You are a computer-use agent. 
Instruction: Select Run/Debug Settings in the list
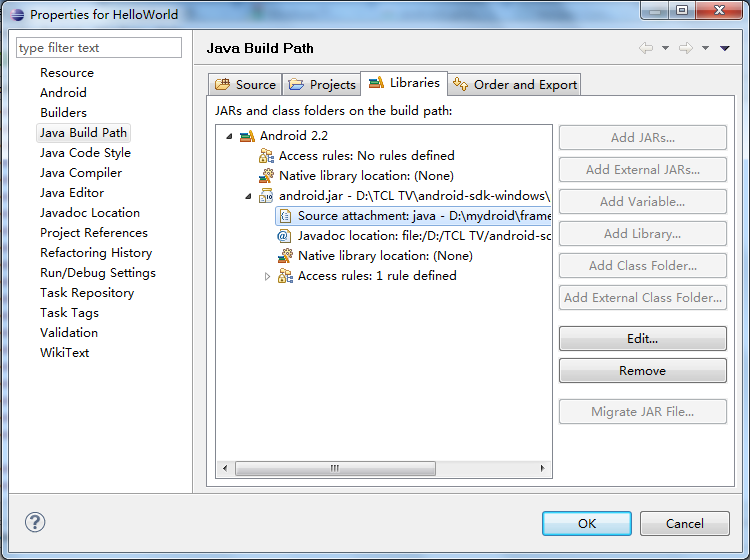click(x=98, y=273)
